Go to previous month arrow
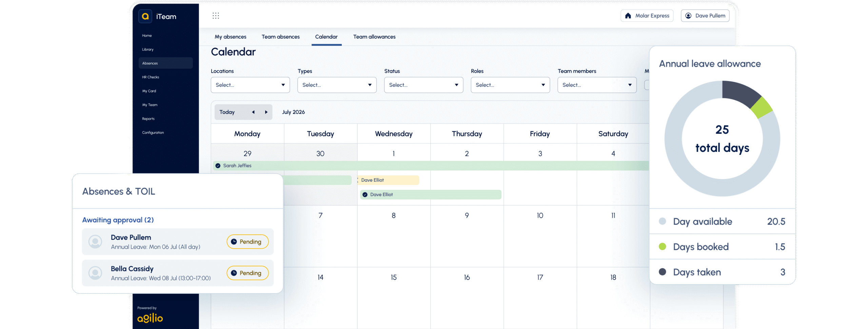This screenshot has height=329, width=868. 253,112
